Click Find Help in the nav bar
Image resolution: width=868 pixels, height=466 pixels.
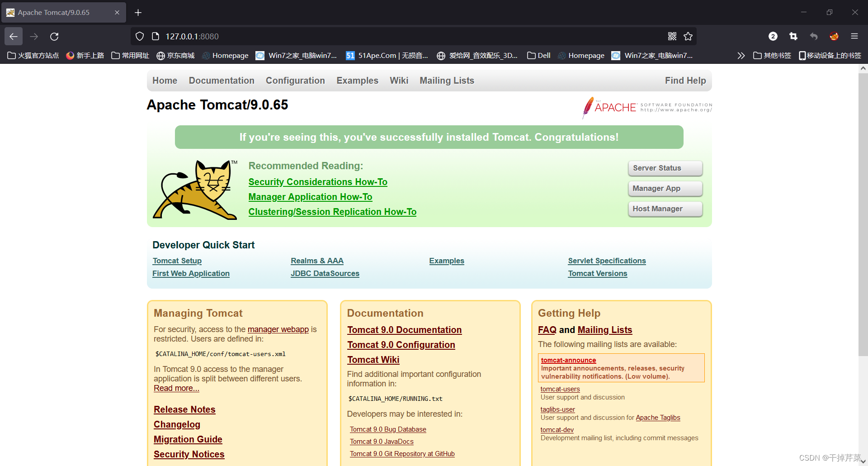pyautogui.click(x=685, y=81)
